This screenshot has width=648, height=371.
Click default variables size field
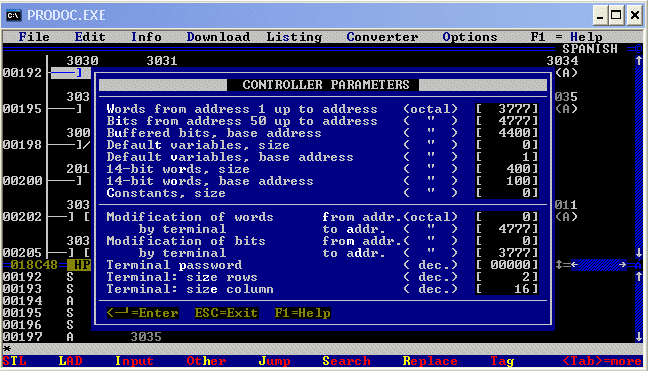pos(507,145)
